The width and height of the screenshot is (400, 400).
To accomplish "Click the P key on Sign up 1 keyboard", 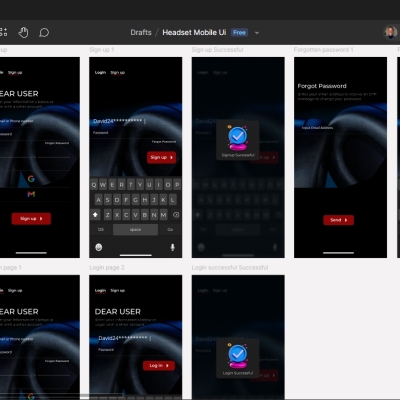I will point(177,185).
